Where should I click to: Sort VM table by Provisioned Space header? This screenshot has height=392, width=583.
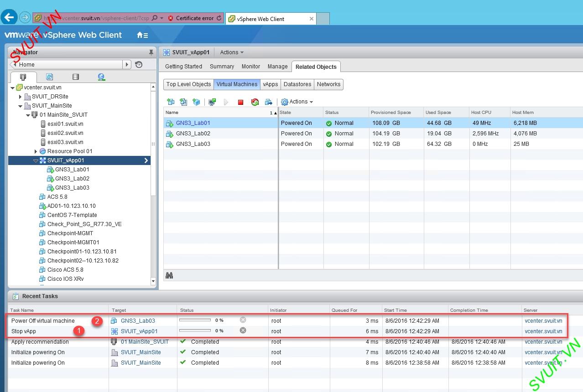396,113
